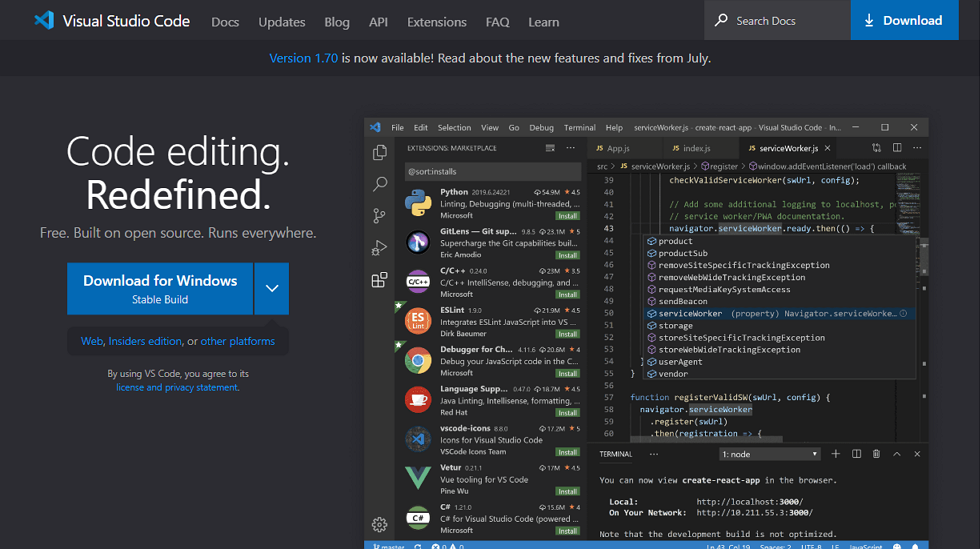Click Download for Windows Stable Build

click(x=160, y=288)
